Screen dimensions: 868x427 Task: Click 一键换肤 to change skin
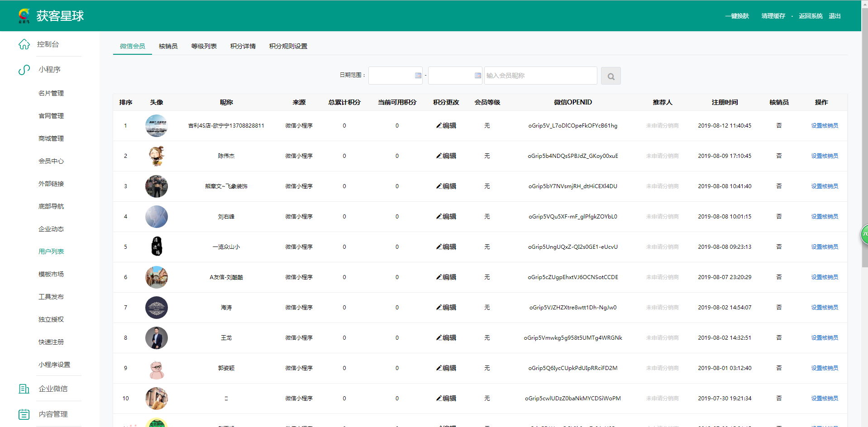tap(737, 16)
